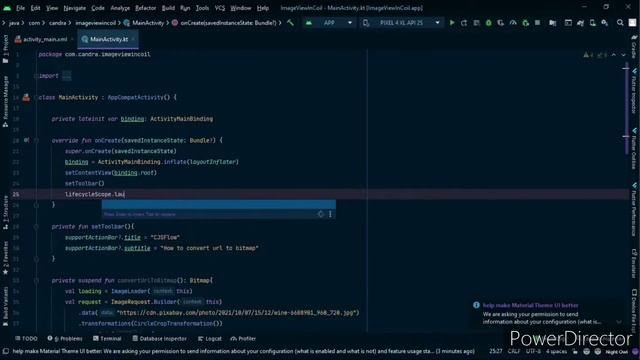Expand the folded import block
This screenshot has height=360, width=640.
click(x=67, y=76)
